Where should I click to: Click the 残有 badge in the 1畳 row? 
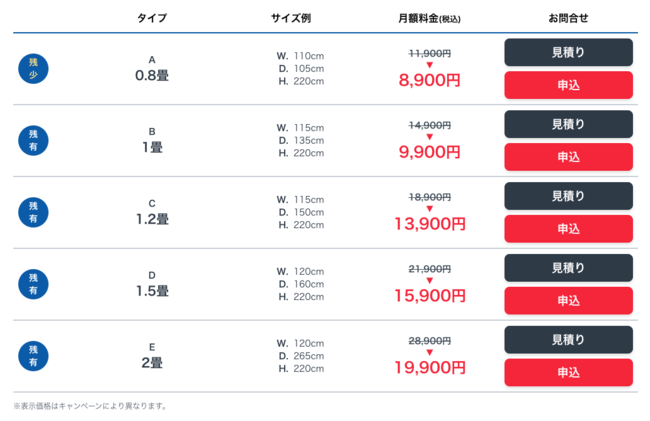[33, 140]
